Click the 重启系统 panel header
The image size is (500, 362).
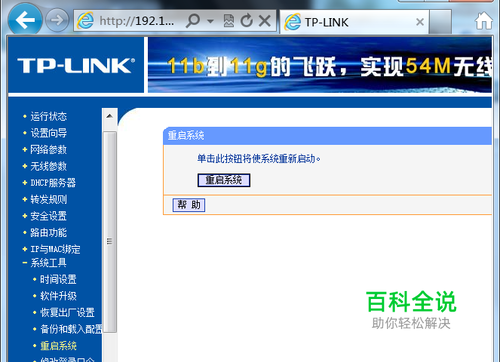coord(327,136)
